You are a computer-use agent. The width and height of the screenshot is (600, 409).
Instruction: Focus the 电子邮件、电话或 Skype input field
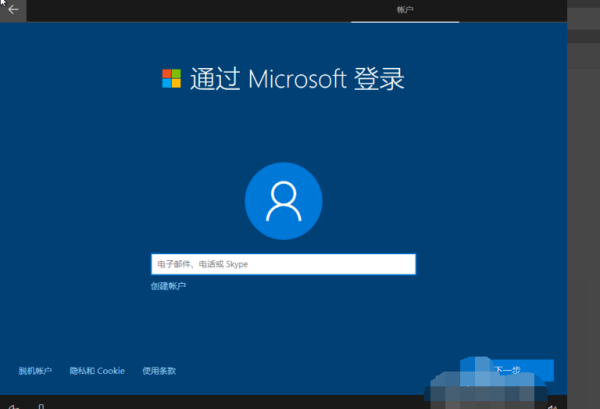point(284,264)
